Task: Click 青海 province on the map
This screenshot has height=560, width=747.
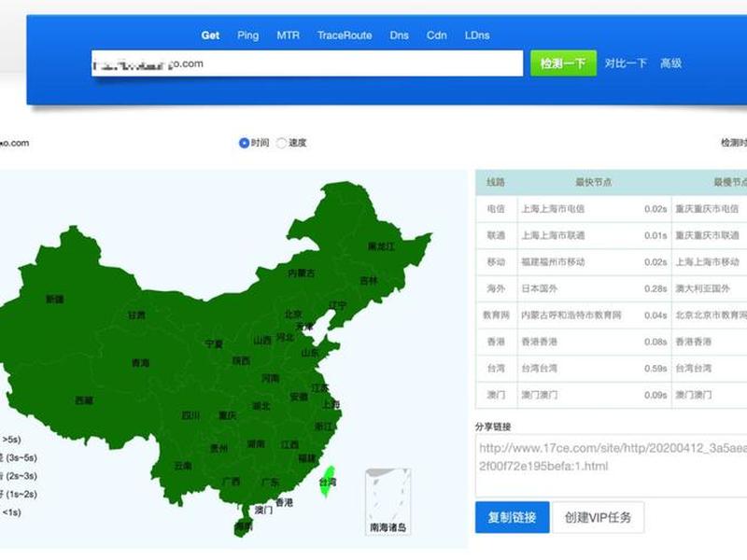Action: pos(141,363)
